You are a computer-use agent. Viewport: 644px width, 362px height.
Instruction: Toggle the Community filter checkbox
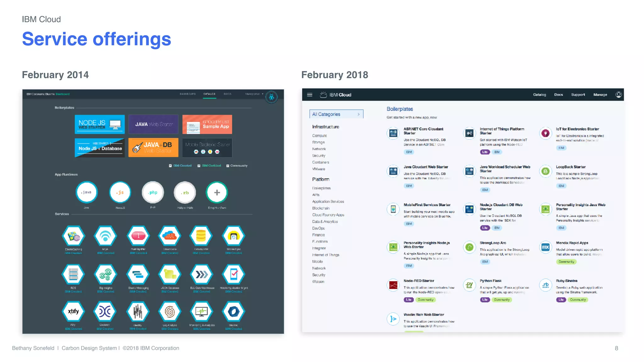pos(228,166)
